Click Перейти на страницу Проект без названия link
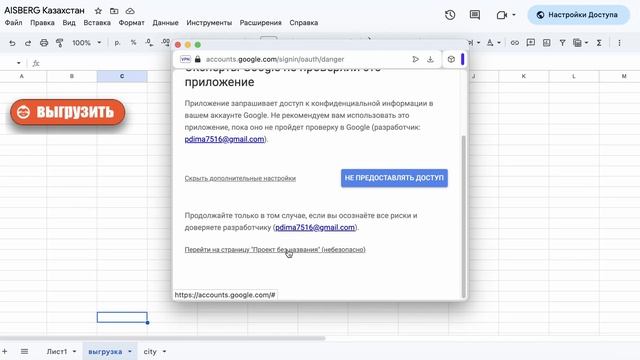This screenshot has width=640, height=360. pos(275,249)
